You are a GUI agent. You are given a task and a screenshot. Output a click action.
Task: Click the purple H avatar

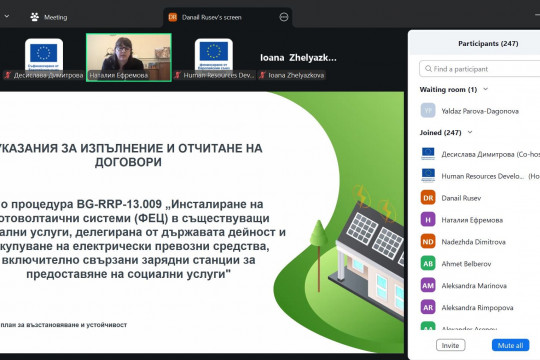(x=428, y=219)
